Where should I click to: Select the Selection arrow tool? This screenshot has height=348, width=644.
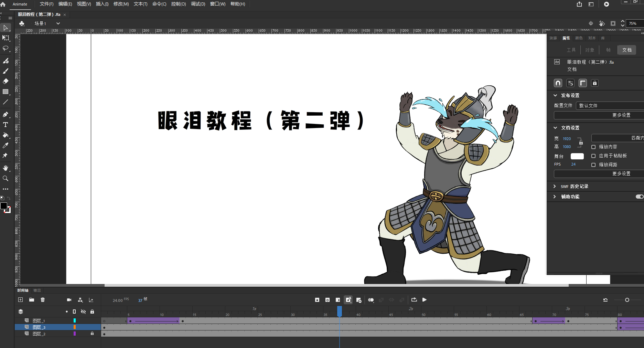pos(6,28)
